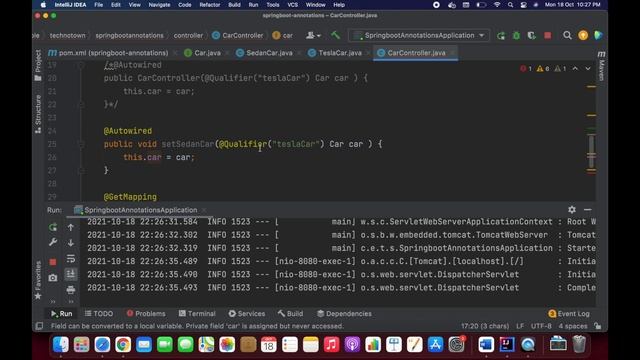This screenshot has height=360, width=640.
Task: Rerun application in Run panel
Action: pos(53,227)
